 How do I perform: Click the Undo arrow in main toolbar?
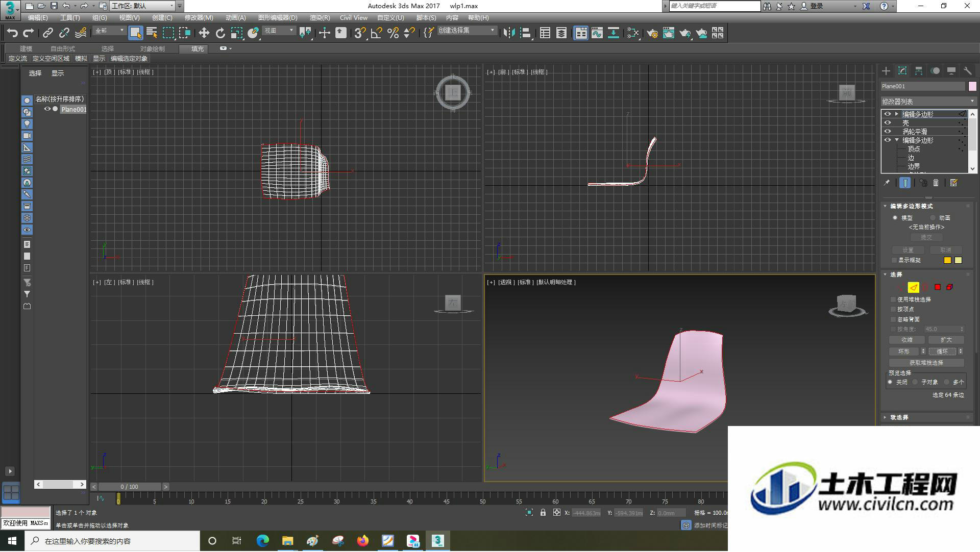12,33
